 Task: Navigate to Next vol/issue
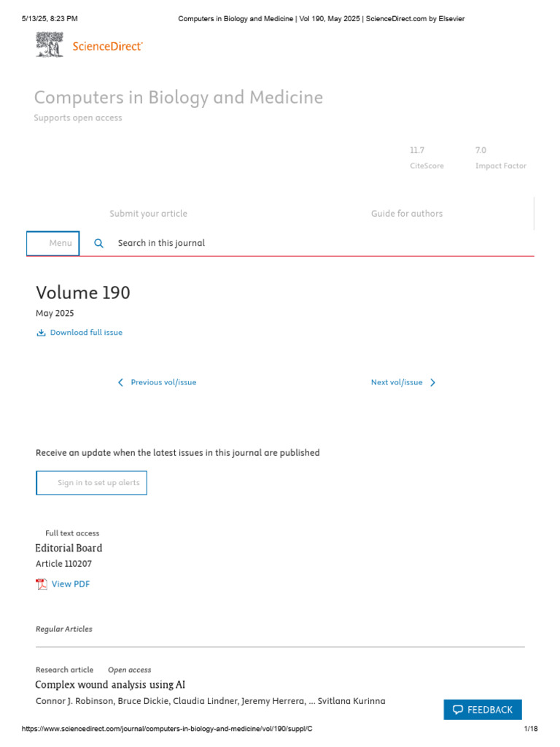click(397, 382)
